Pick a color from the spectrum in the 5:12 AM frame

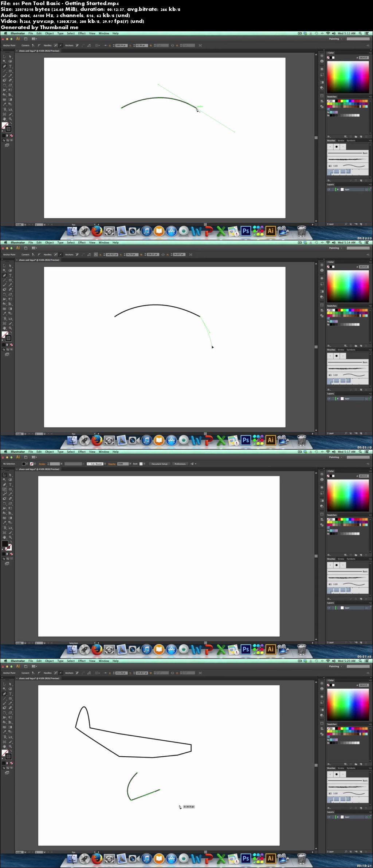point(348,77)
